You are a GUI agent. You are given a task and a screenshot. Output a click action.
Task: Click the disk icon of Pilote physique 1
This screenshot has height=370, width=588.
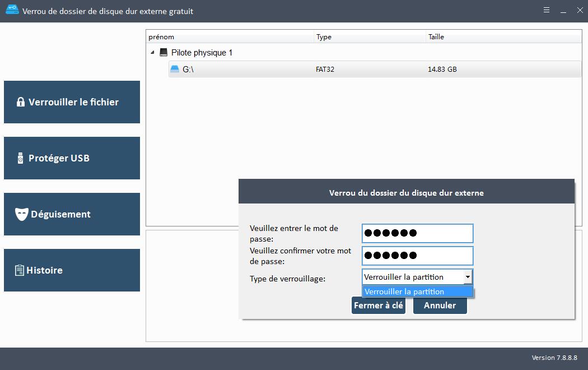click(164, 52)
